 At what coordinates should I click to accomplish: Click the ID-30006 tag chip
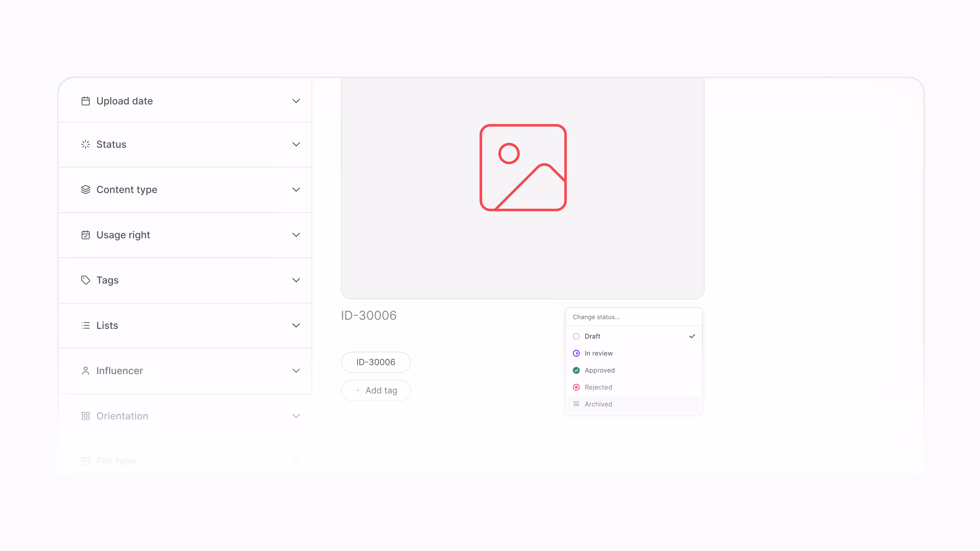(375, 362)
